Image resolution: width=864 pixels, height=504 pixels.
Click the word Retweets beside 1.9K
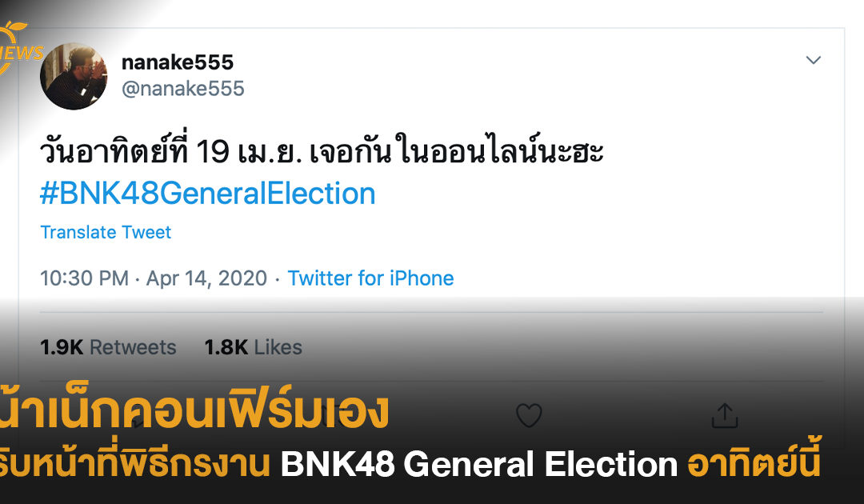[x=133, y=347]
